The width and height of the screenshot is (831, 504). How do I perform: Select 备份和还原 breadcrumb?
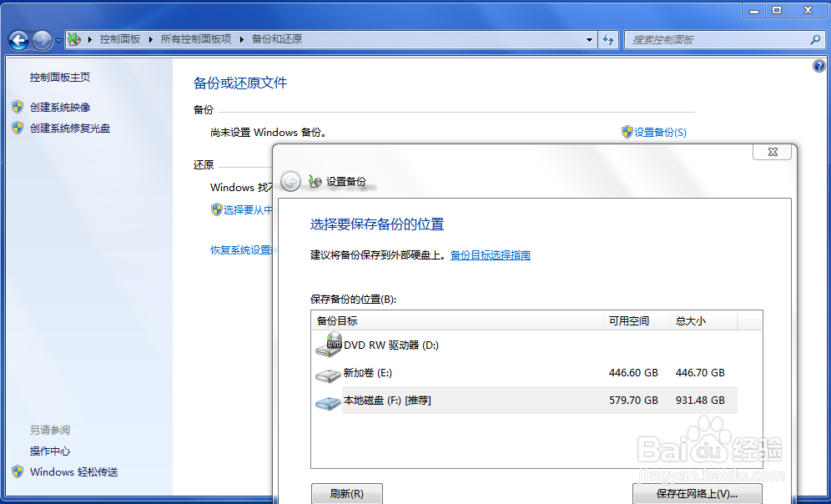[x=277, y=39]
